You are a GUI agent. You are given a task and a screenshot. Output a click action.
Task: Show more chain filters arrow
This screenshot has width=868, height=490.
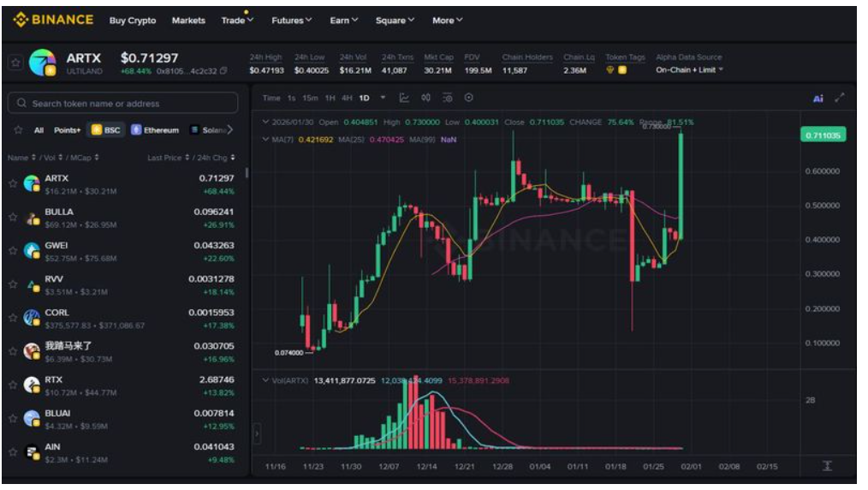click(x=230, y=130)
